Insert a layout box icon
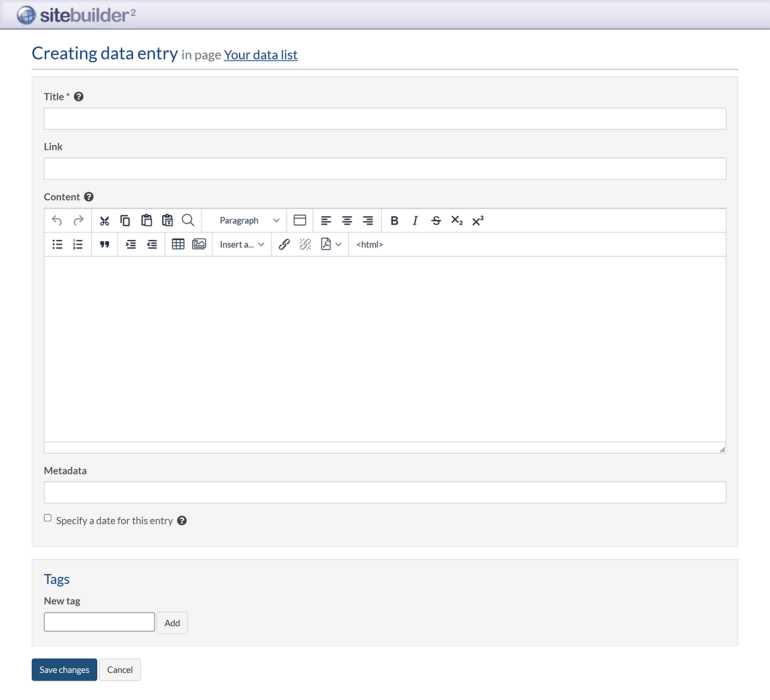Viewport: 770px width, 700px height. tap(300, 221)
